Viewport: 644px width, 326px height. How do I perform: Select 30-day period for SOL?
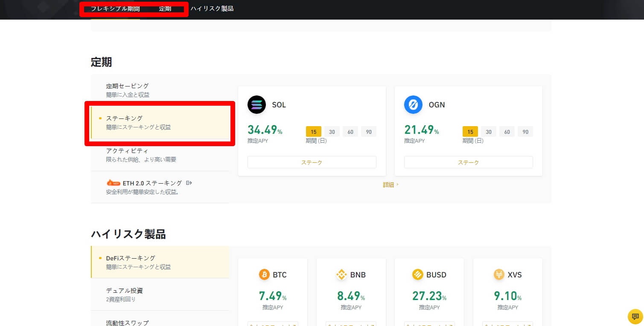coord(332,132)
